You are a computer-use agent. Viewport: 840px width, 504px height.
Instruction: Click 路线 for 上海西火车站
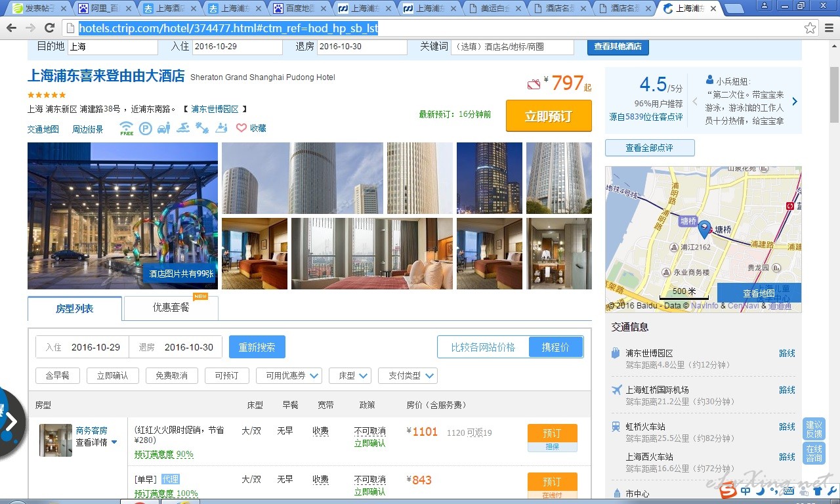pyautogui.click(x=787, y=457)
